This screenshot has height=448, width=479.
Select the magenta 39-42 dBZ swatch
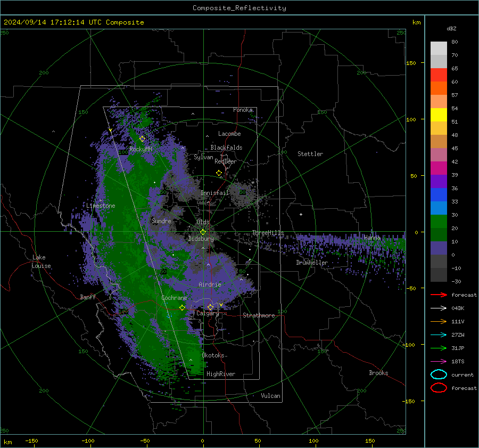[x=439, y=168]
